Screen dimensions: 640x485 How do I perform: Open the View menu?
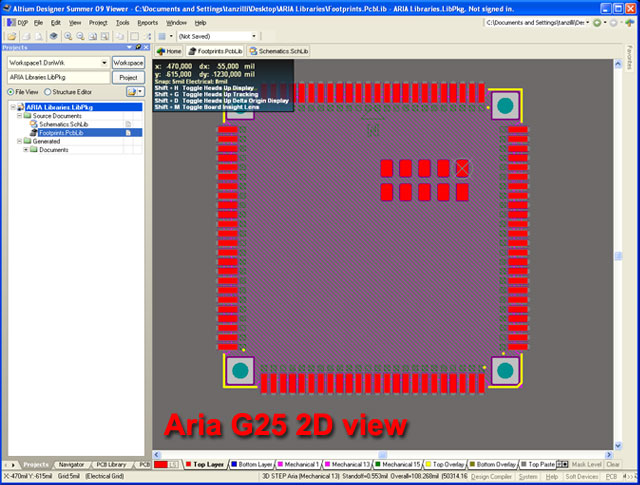75,23
